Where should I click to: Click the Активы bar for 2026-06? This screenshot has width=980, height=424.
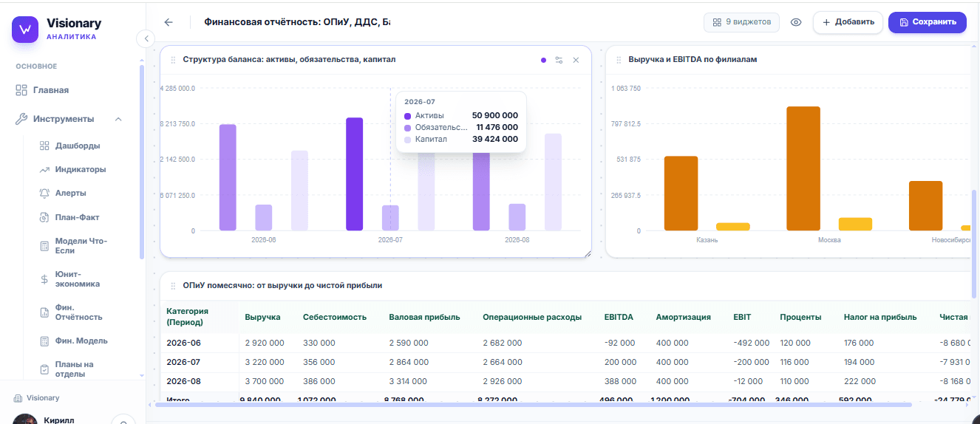[228, 177]
